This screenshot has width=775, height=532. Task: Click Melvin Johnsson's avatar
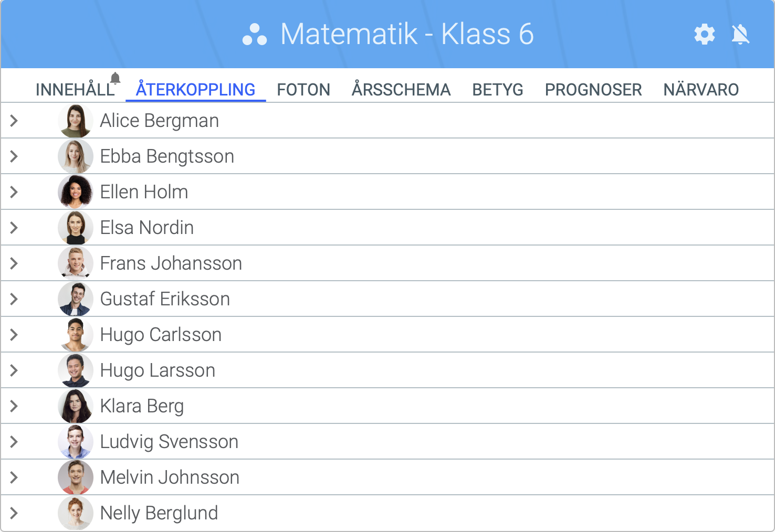click(76, 477)
